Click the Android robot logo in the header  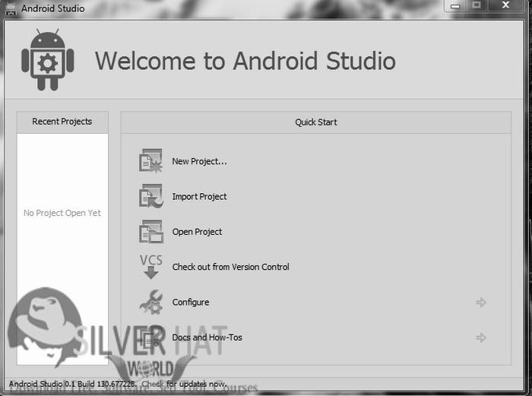tap(47, 60)
